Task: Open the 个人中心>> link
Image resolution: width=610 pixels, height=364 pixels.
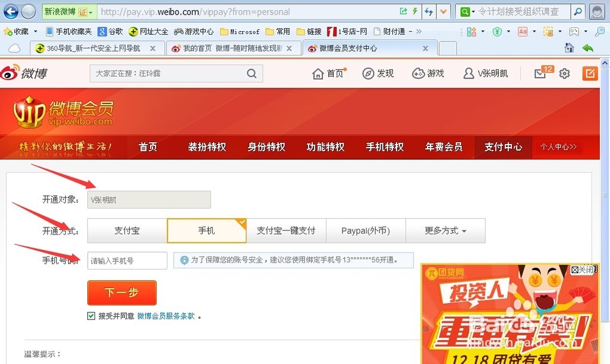Action: pyautogui.click(x=558, y=147)
